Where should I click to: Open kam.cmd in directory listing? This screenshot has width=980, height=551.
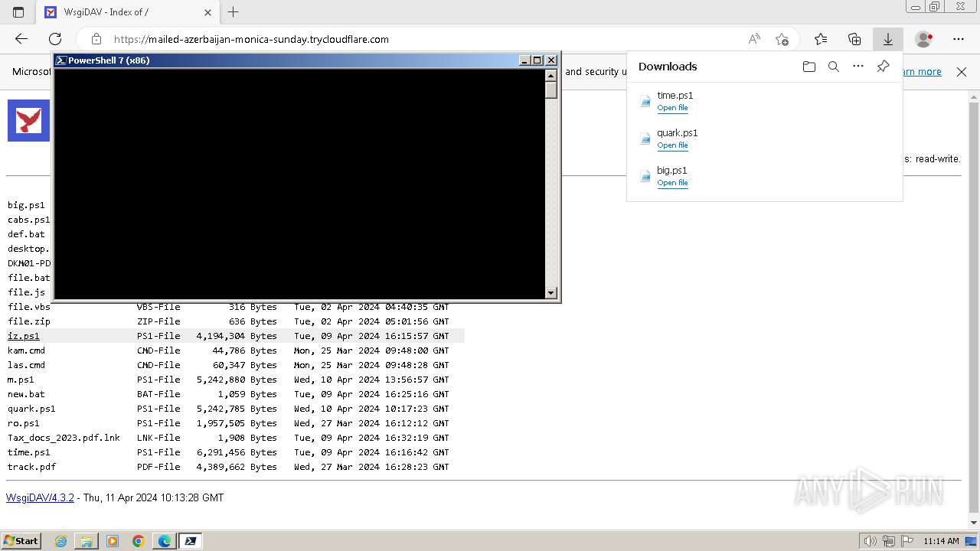[26, 350]
